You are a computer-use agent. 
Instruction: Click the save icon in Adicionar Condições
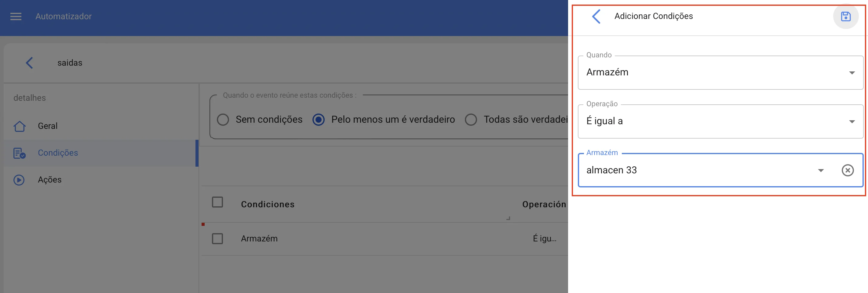[845, 16]
